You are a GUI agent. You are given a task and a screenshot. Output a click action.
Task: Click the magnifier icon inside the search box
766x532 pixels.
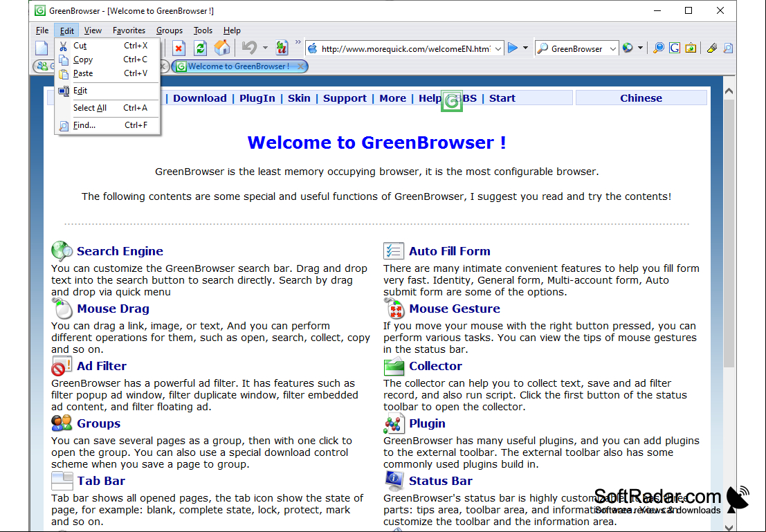[x=542, y=48]
